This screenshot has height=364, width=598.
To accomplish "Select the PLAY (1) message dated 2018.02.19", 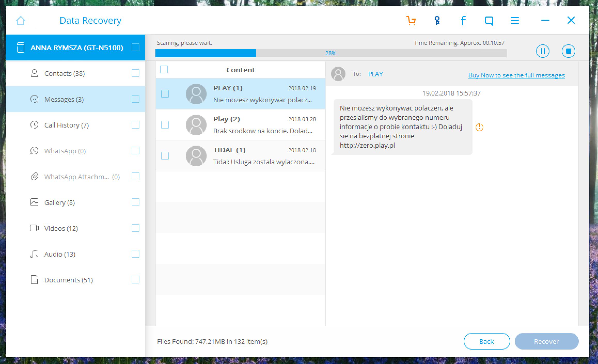I will 241,94.
